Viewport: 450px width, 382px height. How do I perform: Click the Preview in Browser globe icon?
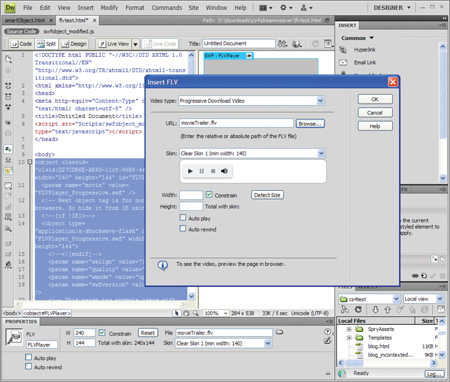297,44
